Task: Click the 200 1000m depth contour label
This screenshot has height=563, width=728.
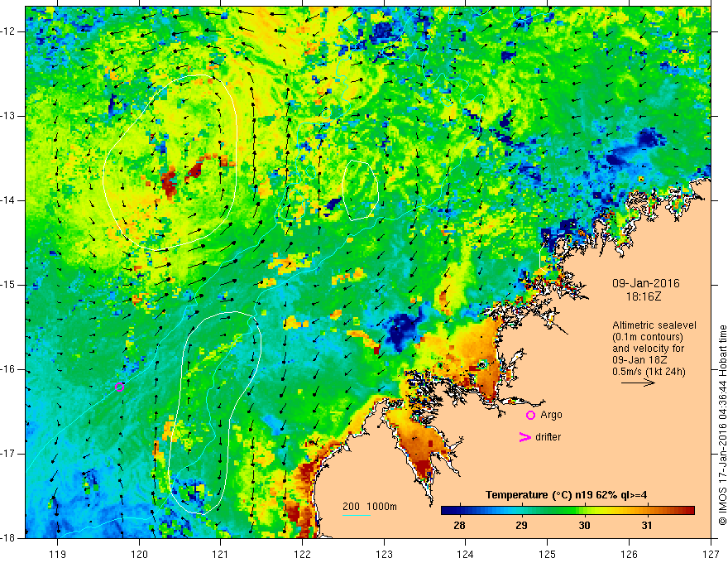Action: coord(370,507)
